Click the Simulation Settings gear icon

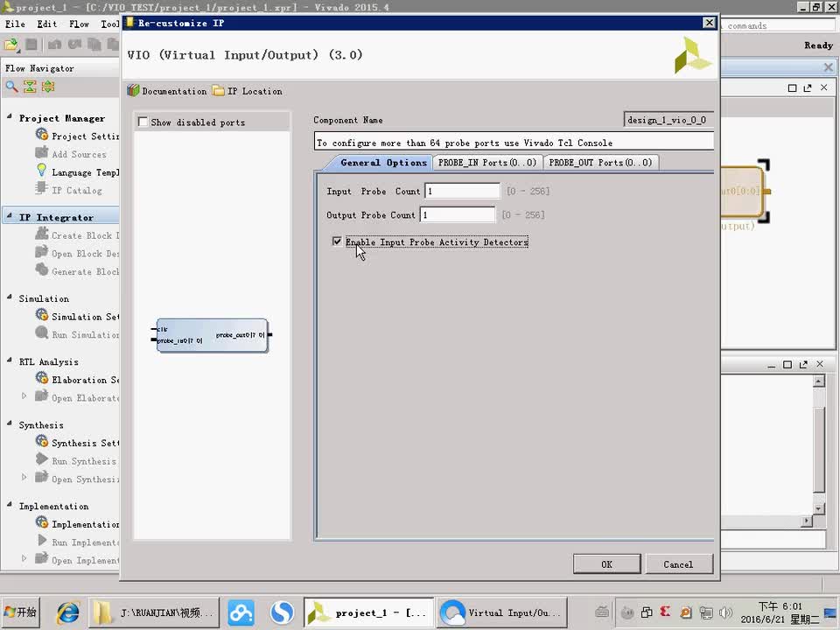point(42,316)
